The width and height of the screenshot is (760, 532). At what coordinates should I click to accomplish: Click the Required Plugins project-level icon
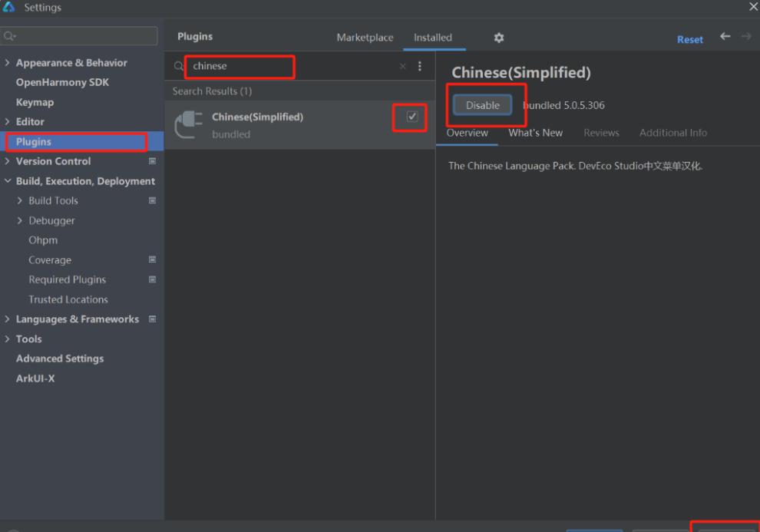click(x=152, y=279)
